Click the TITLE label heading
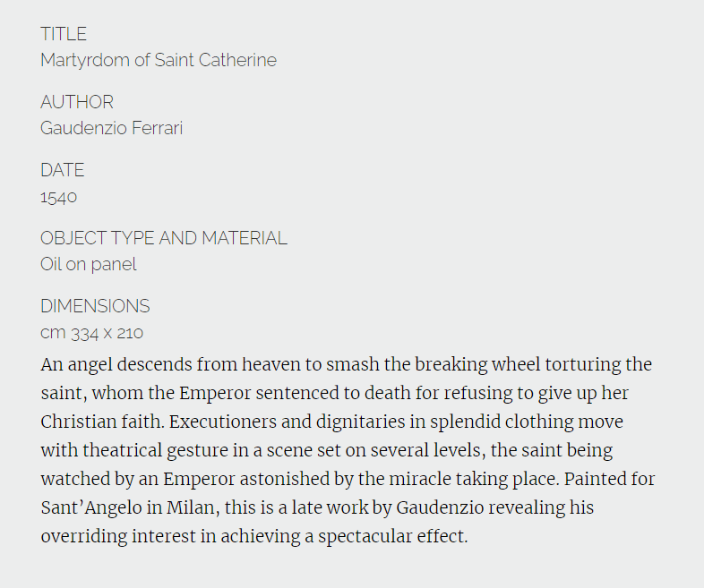 point(64,34)
